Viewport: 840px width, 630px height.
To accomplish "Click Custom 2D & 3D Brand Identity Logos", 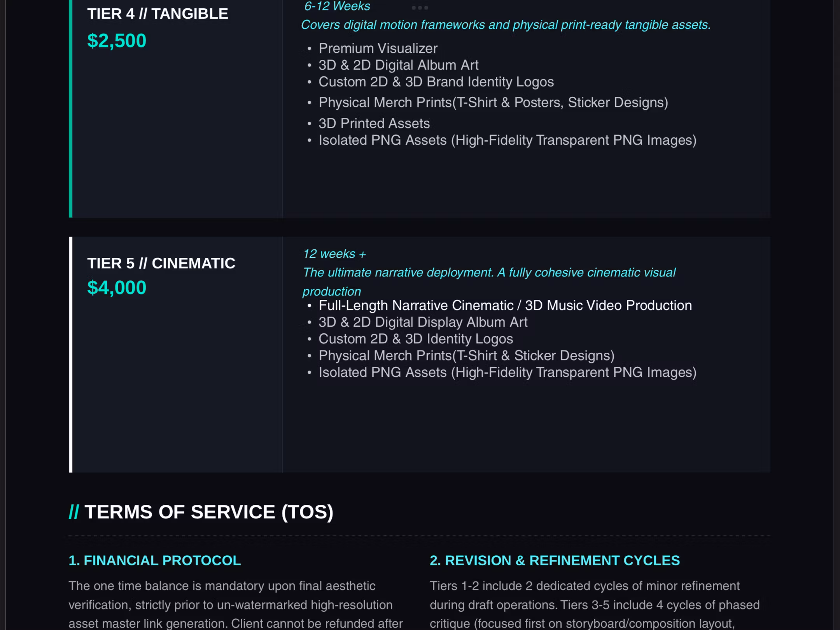I will coord(436,82).
